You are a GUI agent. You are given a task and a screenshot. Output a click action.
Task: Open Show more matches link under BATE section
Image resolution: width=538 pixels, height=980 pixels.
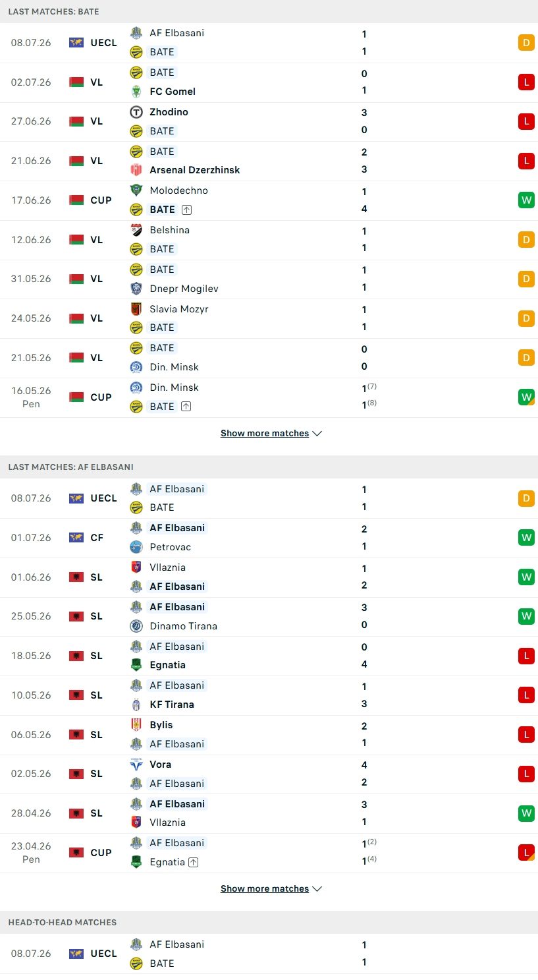click(265, 434)
